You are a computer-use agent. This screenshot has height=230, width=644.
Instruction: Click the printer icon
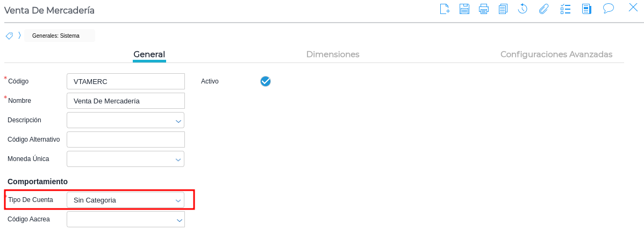pyautogui.click(x=484, y=9)
